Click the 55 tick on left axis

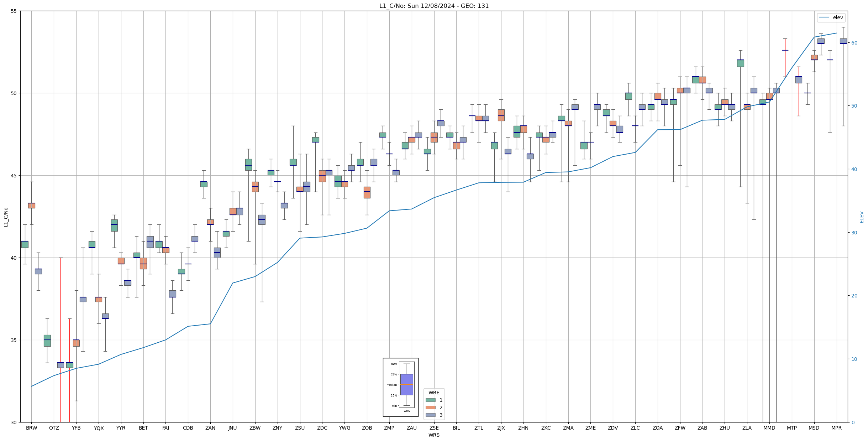(14, 11)
